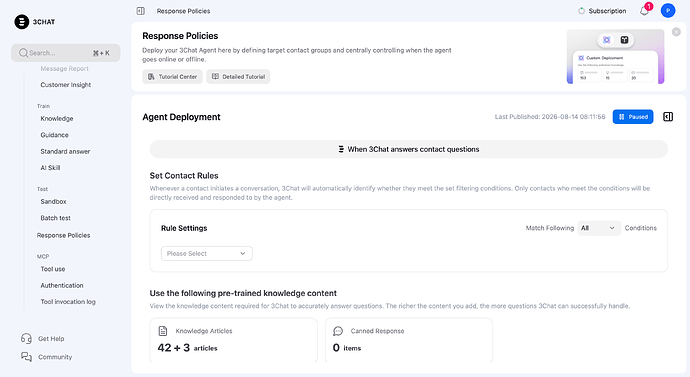Click the Last Published timestamp text
Image resolution: width=690 pixels, height=377 pixels.
550,117
